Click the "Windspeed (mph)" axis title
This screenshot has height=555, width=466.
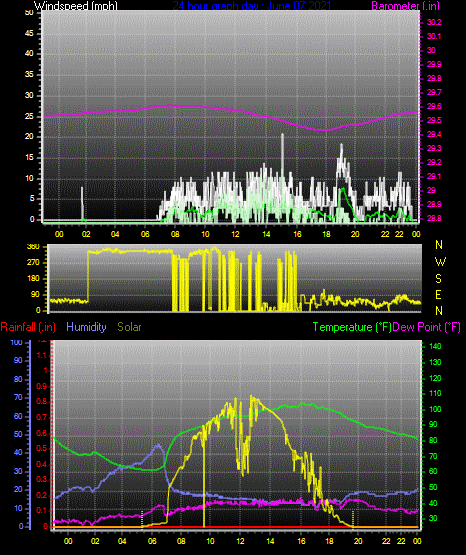[75, 6]
